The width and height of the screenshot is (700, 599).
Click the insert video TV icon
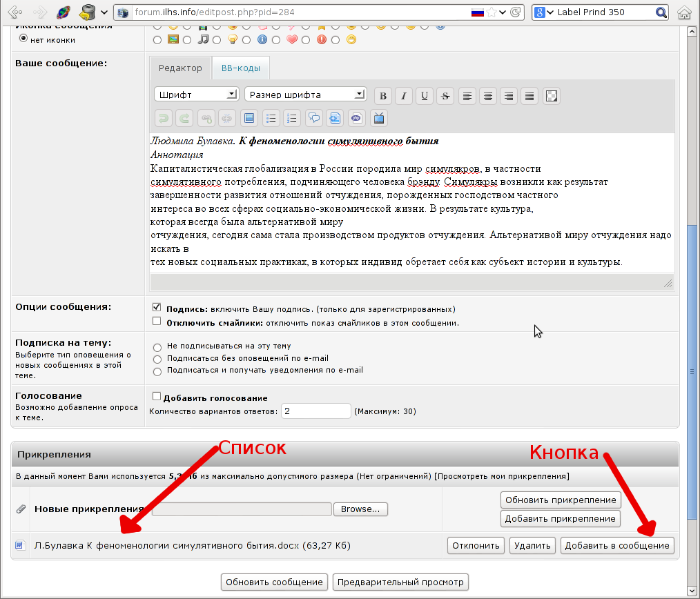point(378,118)
